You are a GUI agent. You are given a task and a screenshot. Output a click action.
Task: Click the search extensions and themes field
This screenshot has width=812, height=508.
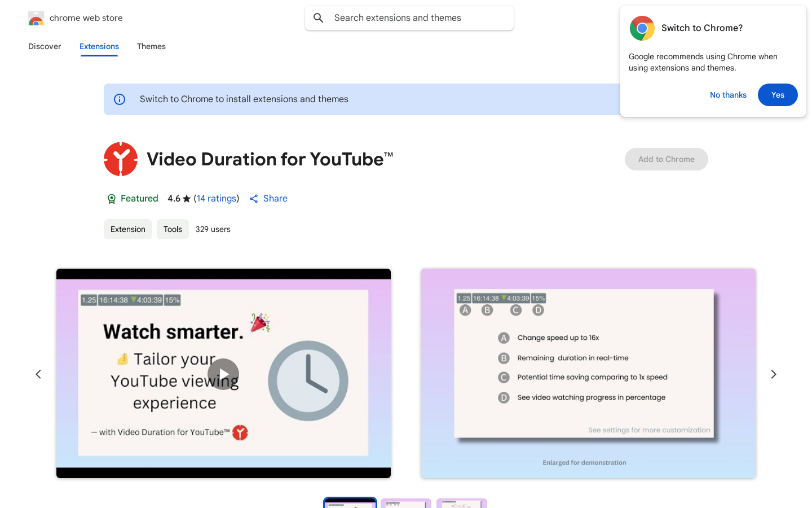tap(409, 18)
